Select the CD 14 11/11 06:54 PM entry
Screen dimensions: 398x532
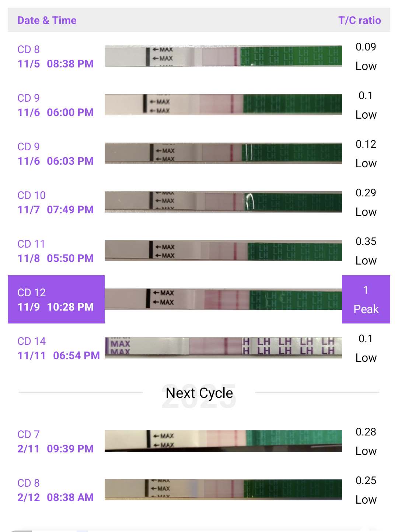[58, 348]
